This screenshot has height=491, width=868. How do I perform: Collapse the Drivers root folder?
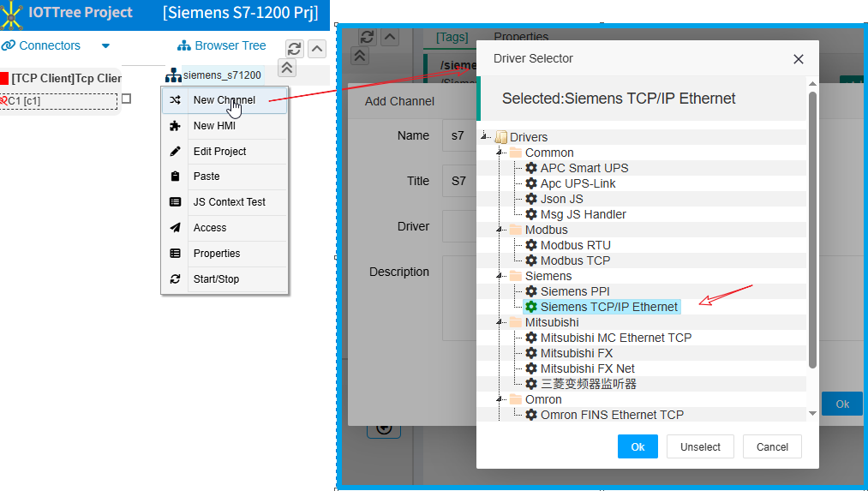(485, 136)
